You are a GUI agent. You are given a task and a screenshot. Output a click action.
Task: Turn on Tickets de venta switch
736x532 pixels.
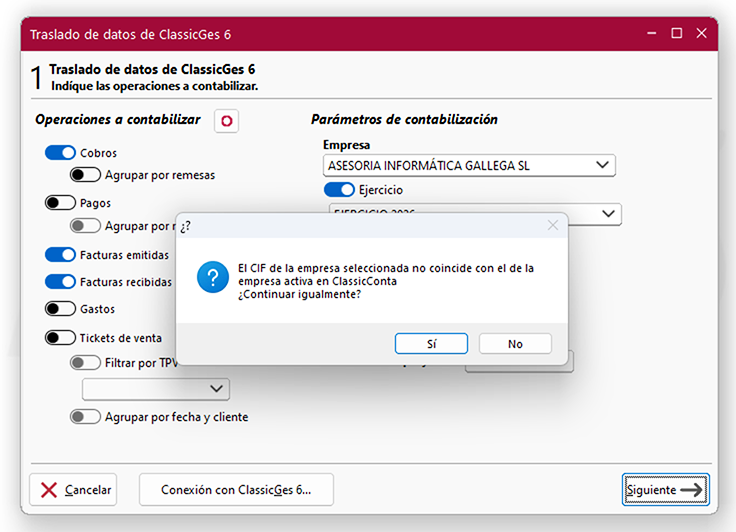pyautogui.click(x=61, y=338)
